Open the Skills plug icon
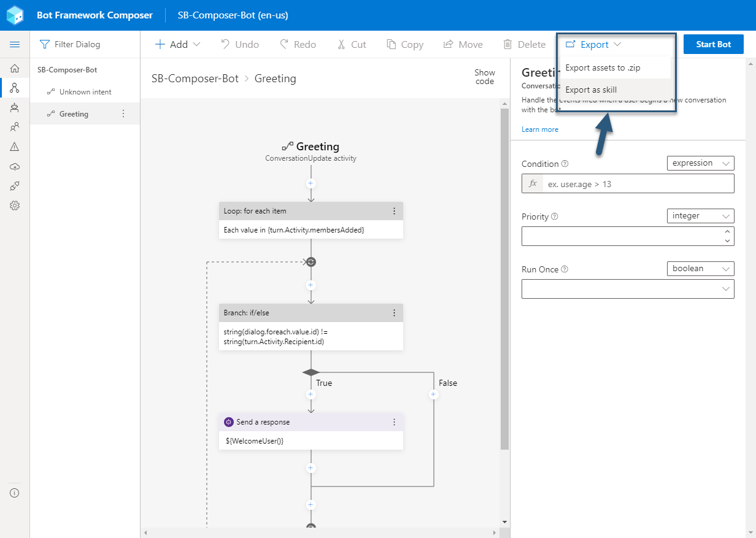Viewport: 756px width, 538px height. (x=15, y=186)
